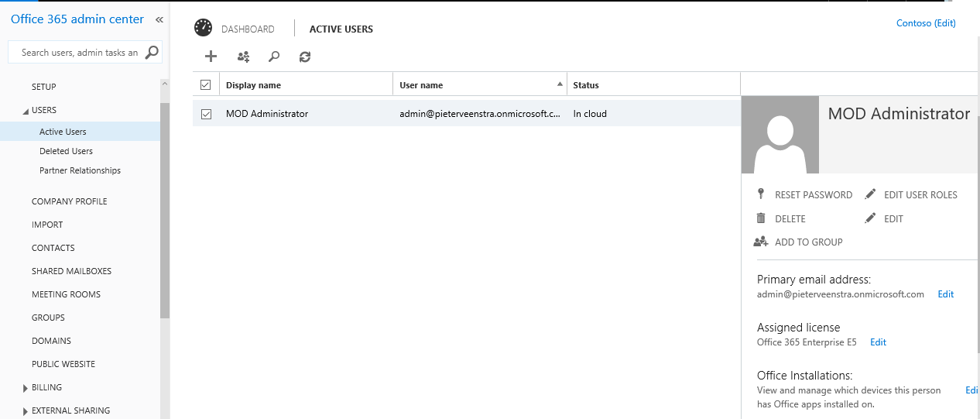Open CONTACTS
This screenshot has width=980, height=419.
click(x=53, y=248)
